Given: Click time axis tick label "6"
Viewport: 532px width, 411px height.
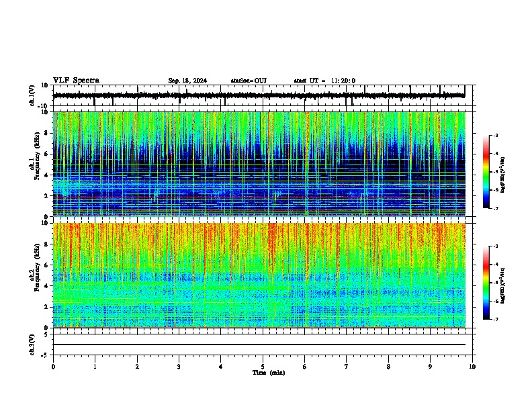Looking at the screenshot, I should coord(305,367).
